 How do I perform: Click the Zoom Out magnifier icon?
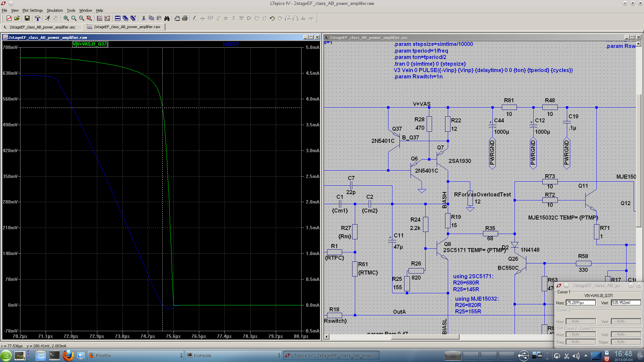pyautogui.click(x=82, y=18)
